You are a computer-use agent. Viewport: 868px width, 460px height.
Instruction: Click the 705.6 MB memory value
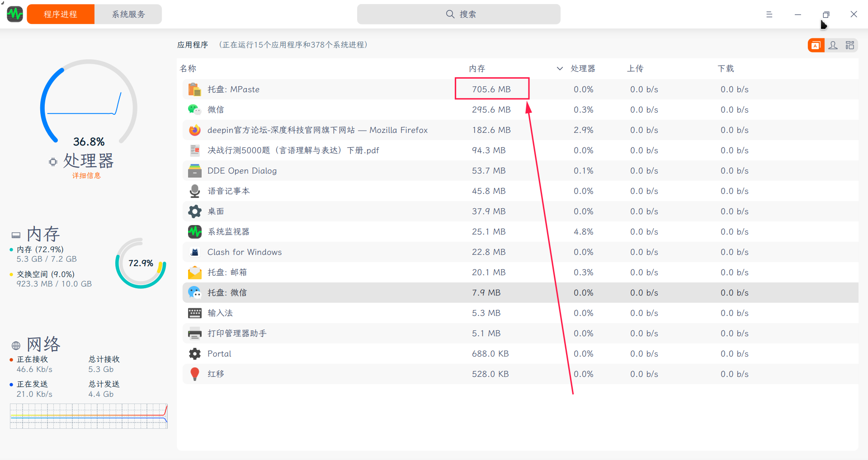pos(491,89)
